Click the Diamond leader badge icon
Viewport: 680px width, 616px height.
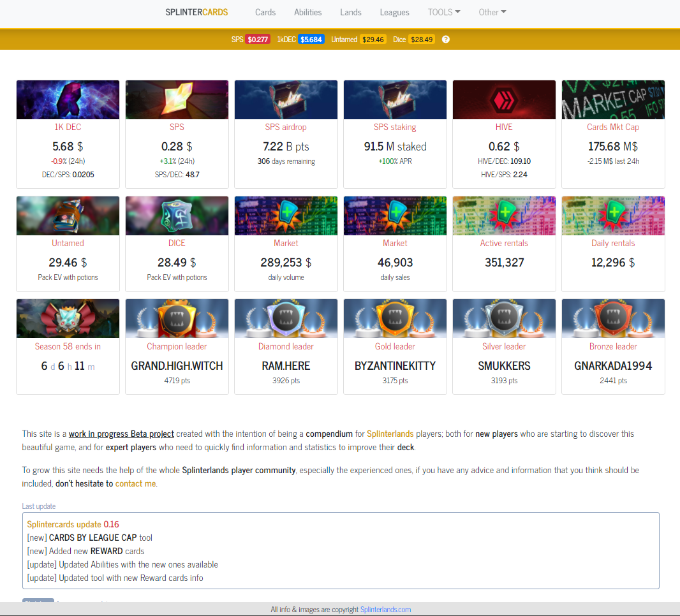click(x=286, y=319)
